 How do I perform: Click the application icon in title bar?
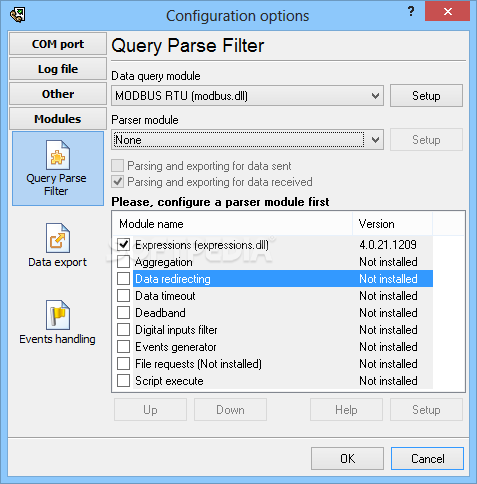[17, 15]
